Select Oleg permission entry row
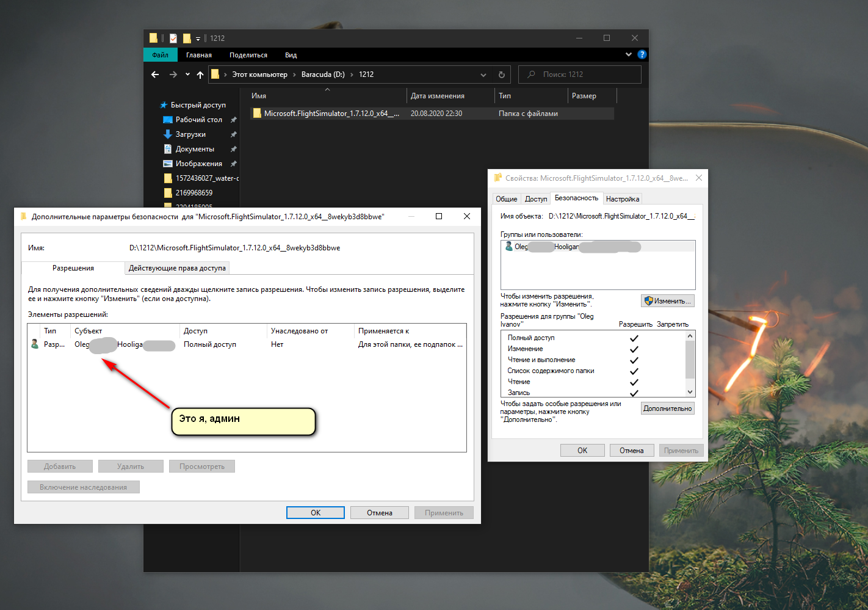Viewport: 868px width, 610px height. point(247,344)
